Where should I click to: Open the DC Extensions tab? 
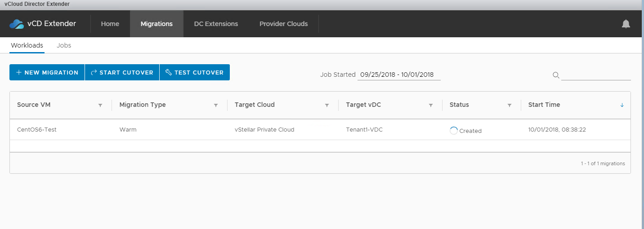216,24
